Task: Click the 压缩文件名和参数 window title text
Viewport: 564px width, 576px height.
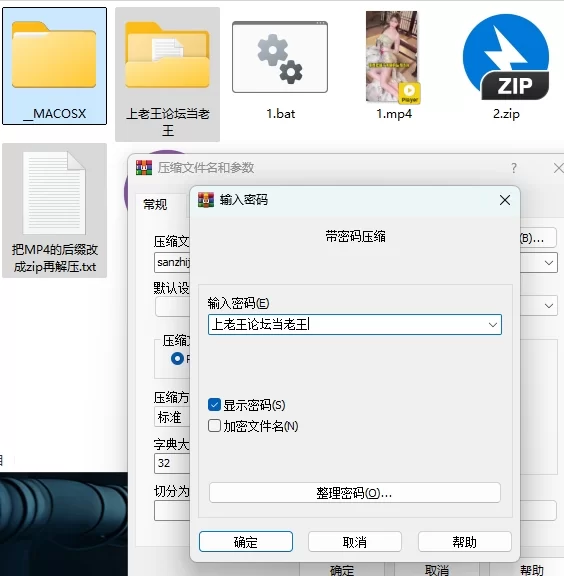Action: pyautogui.click(x=206, y=168)
